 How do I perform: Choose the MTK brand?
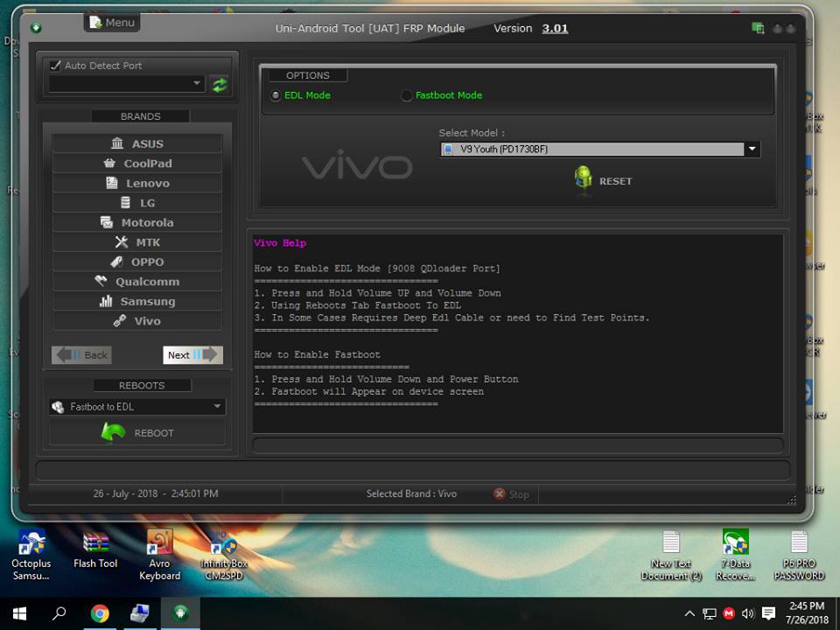pyautogui.click(x=137, y=242)
